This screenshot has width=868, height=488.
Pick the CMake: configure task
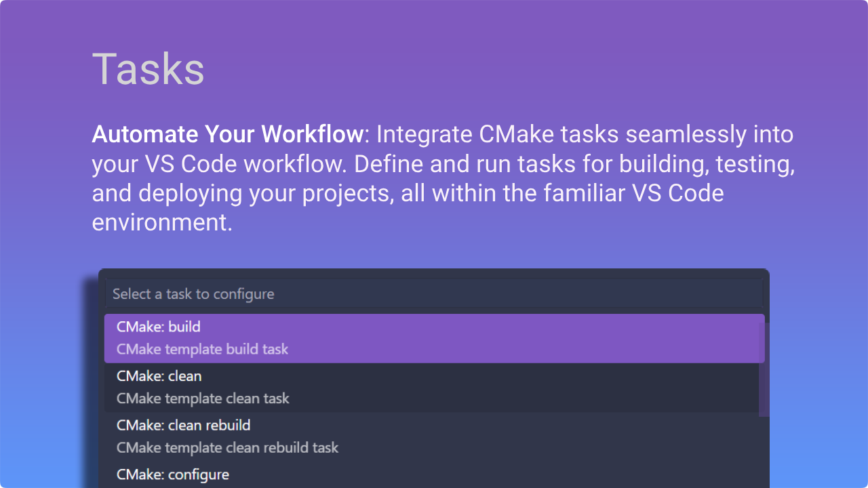pyautogui.click(x=173, y=474)
